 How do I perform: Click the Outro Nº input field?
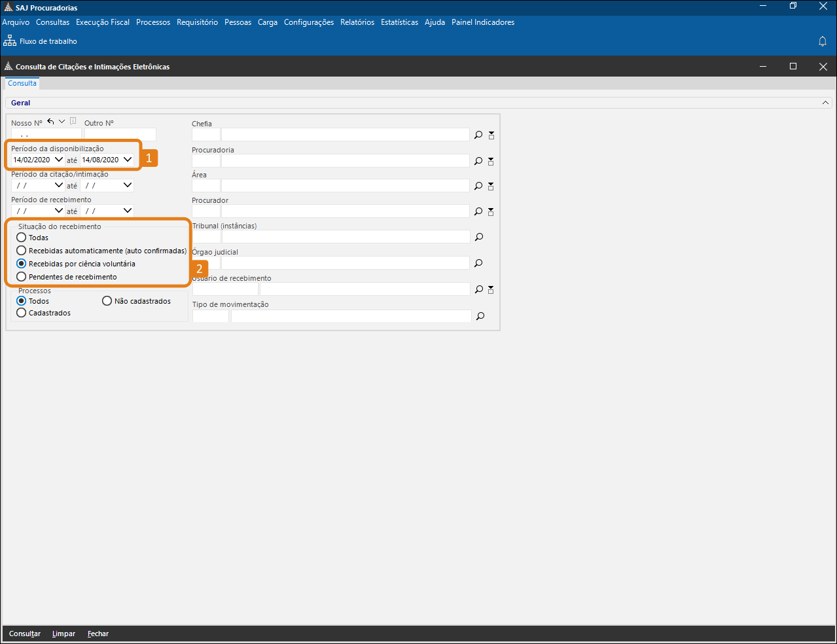[x=120, y=135]
